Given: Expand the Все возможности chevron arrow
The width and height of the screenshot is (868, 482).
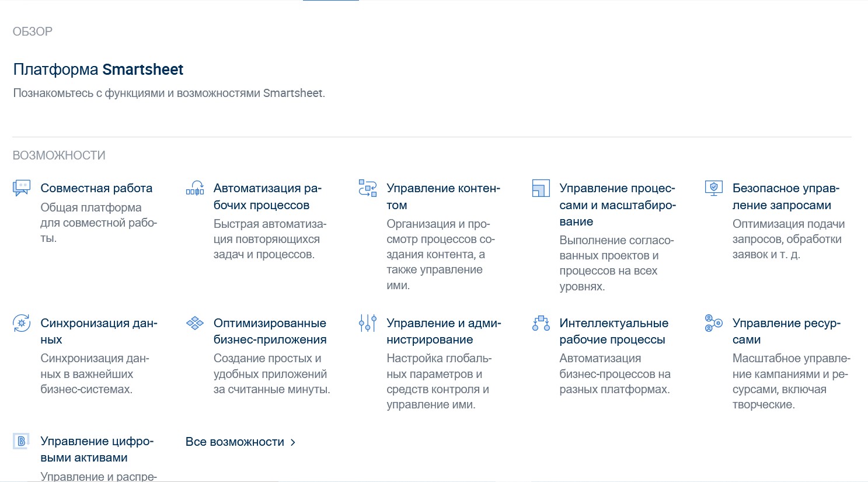Looking at the screenshot, I should [293, 442].
